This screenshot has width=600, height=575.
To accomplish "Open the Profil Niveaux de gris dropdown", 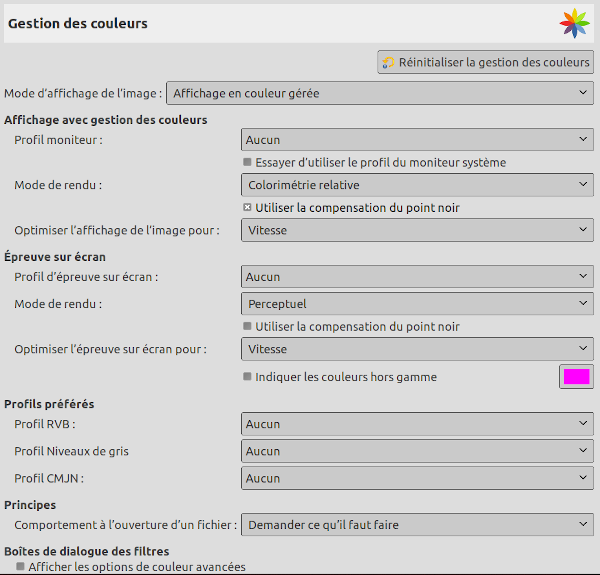I will [417, 451].
